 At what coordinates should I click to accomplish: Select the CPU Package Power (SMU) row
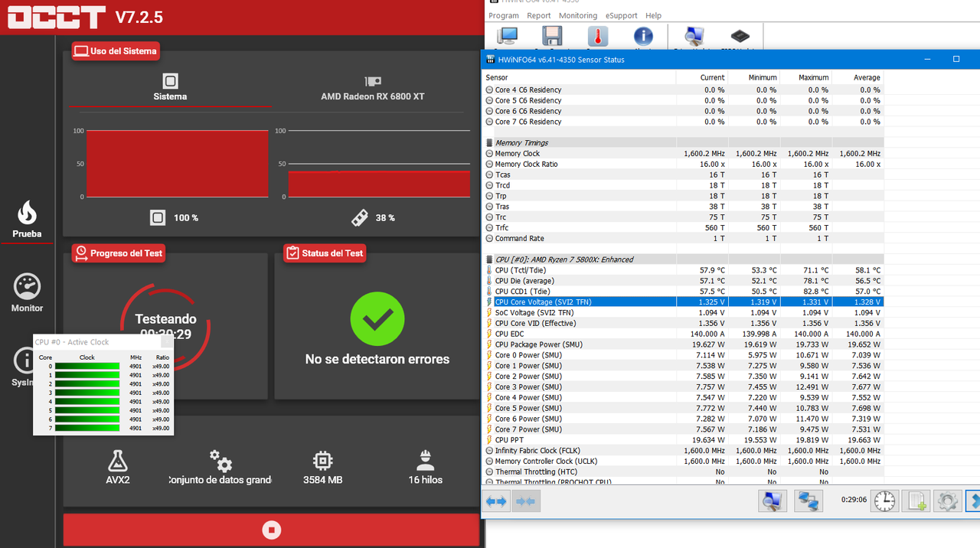click(x=684, y=344)
